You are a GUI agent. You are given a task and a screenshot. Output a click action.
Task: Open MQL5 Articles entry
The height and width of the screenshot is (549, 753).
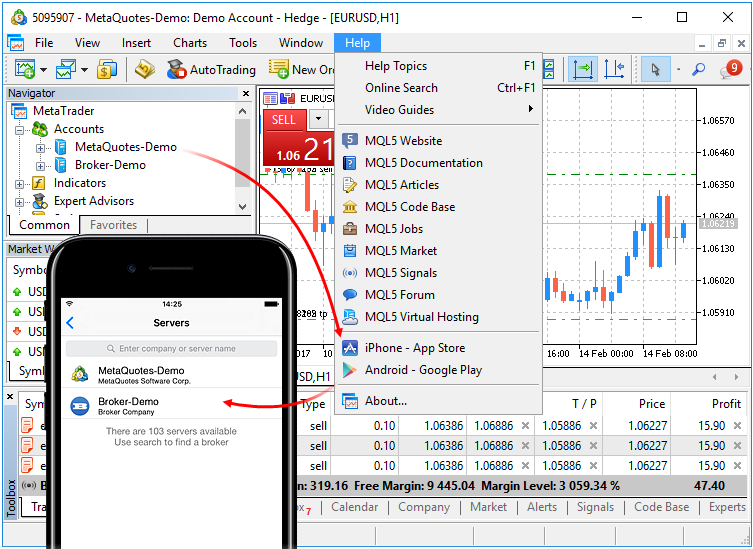(438, 185)
